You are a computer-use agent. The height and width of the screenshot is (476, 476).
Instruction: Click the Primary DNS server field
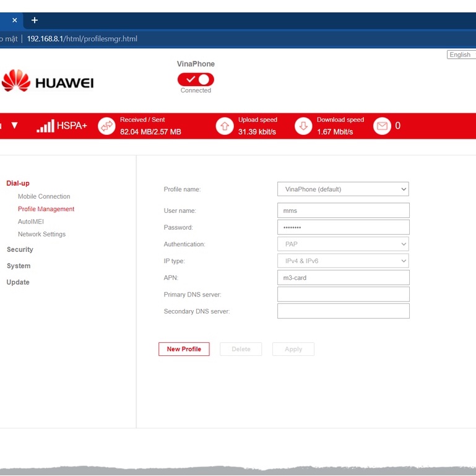343,295
